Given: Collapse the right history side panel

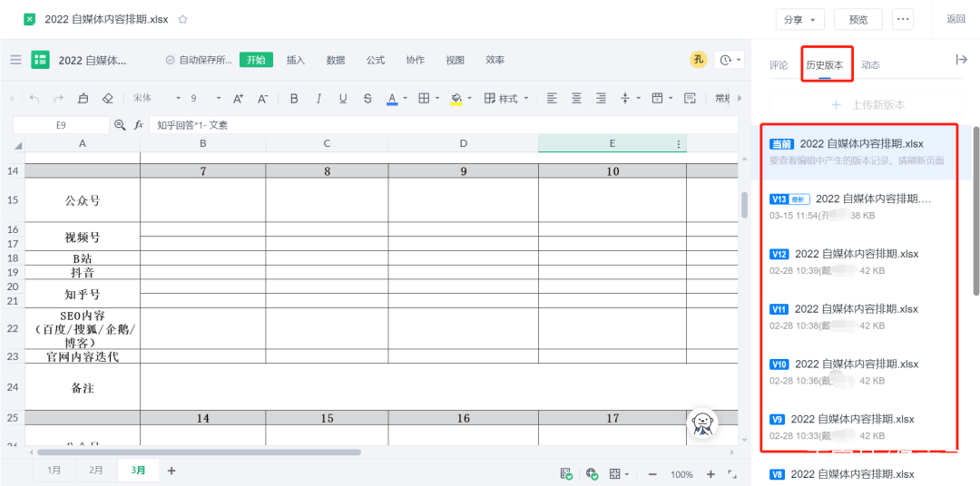Looking at the screenshot, I should (961, 60).
